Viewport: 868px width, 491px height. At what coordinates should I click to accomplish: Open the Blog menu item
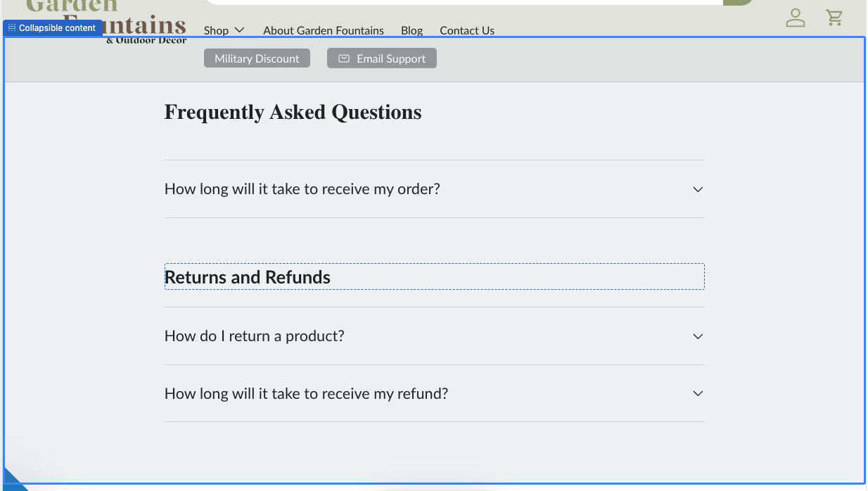[x=411, y=30]
